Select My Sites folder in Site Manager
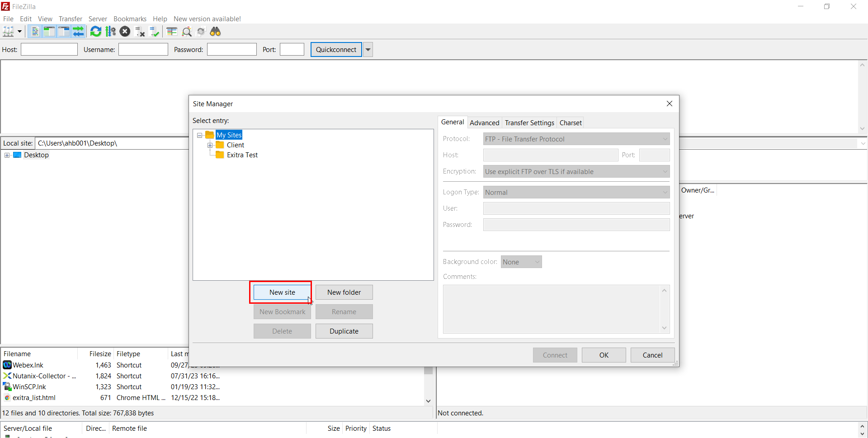 pos(229,135)
